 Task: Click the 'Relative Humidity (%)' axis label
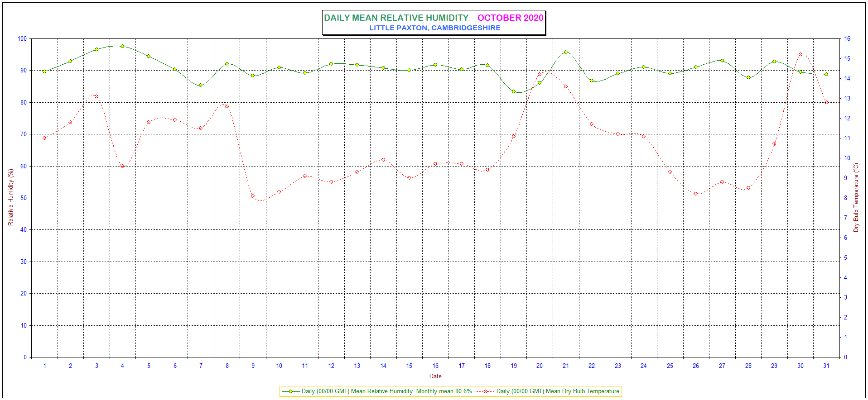tap(11, 197)
